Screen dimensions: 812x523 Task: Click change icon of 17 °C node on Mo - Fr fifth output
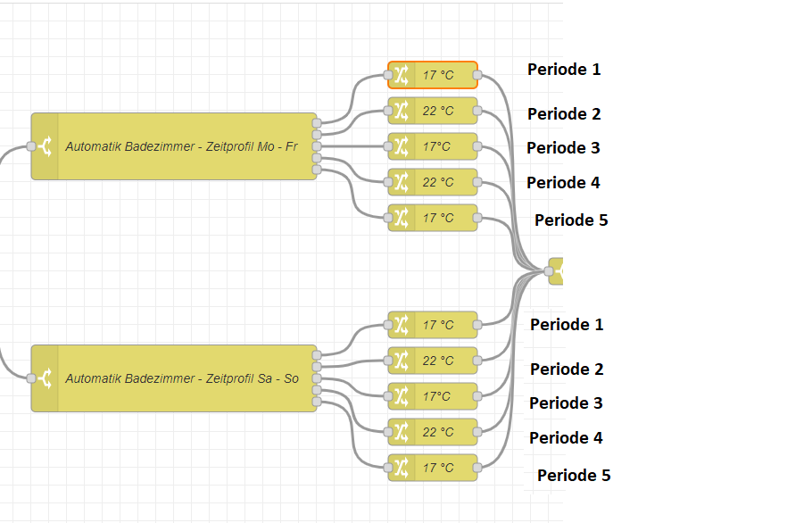tap(402, 218)
